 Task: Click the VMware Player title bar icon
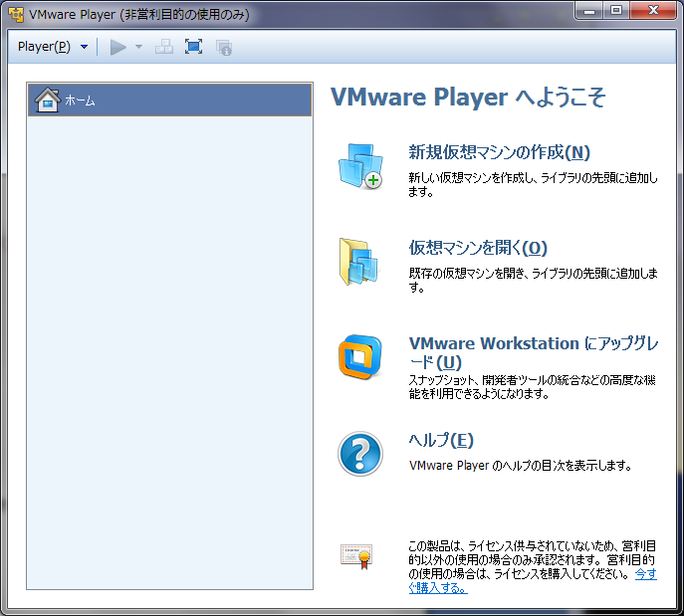click(x=16, y=15)
